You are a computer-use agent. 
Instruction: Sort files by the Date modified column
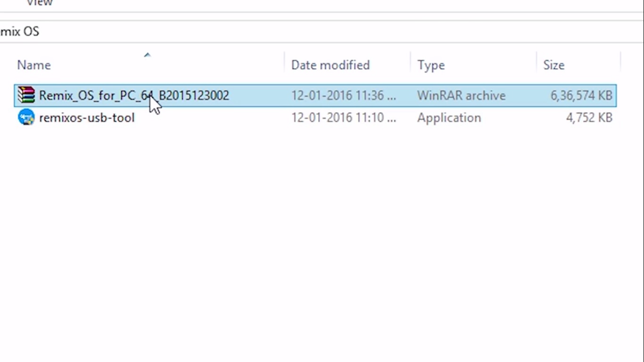tap(330, 65)
